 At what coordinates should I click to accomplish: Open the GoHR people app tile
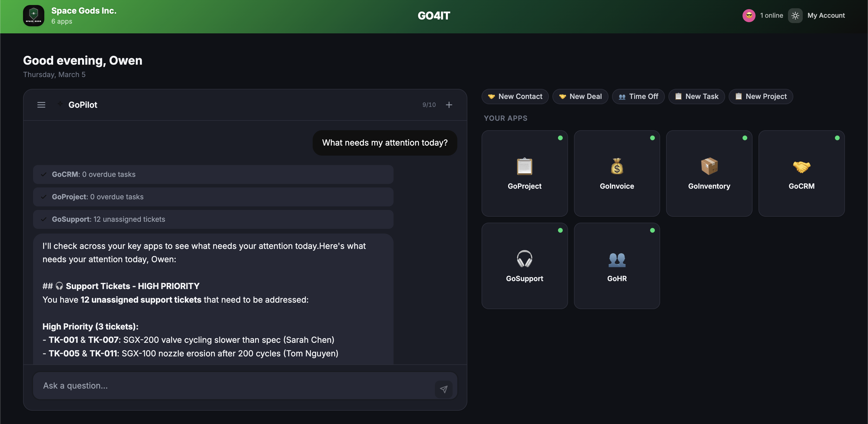tap(617, 265)
